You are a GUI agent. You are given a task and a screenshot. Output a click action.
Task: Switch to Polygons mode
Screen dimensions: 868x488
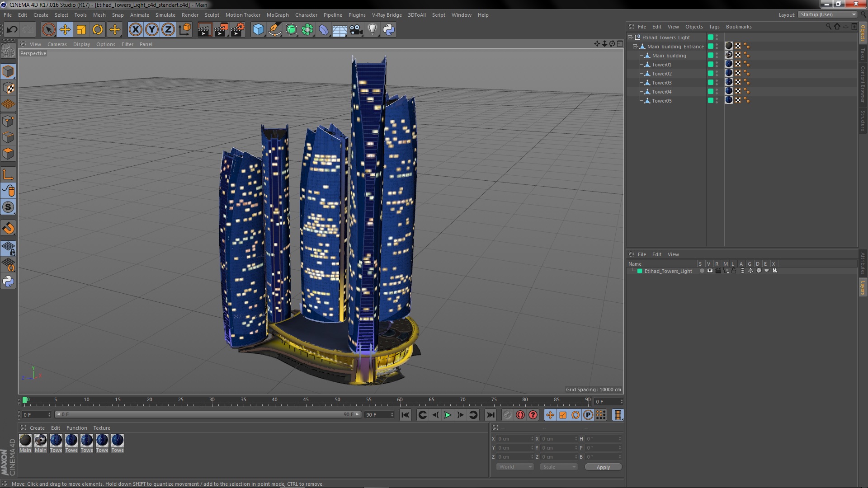[8, 154]
